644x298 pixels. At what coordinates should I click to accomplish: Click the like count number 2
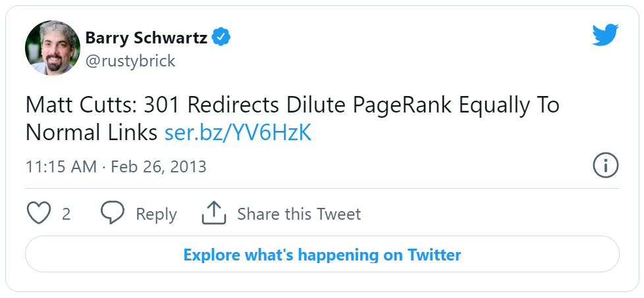point(66,214)
